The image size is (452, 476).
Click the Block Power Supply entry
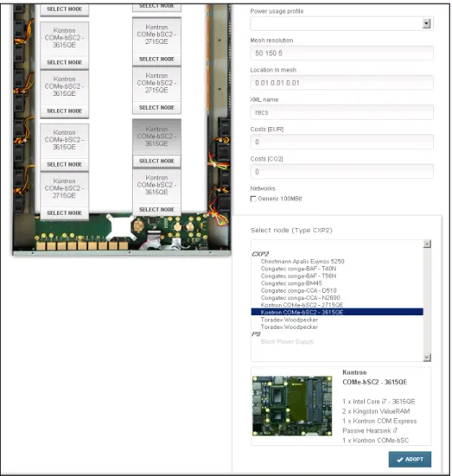(287, 341)
